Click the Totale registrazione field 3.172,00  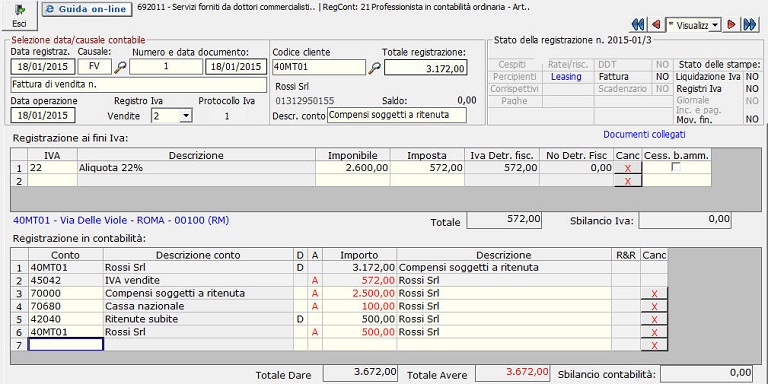click(426, 68)
